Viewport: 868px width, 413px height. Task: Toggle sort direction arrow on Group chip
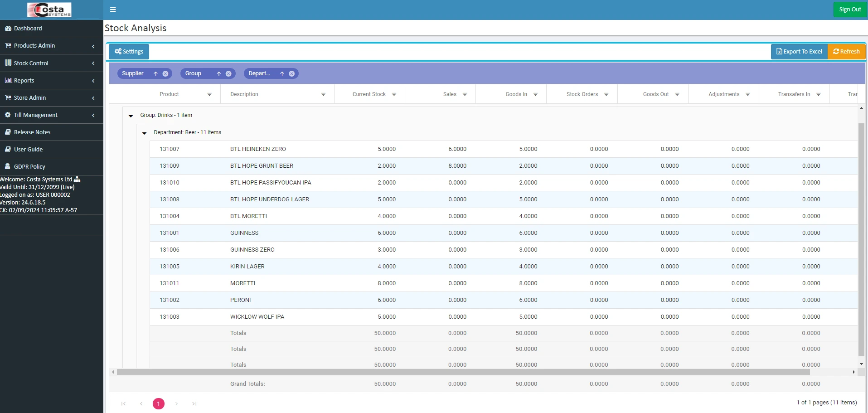218,73
